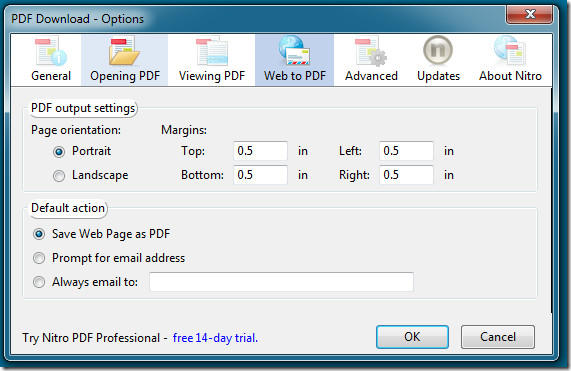571x371 pixels.
Task: Switch to the Web to PDF tab label
Action: 295,76
